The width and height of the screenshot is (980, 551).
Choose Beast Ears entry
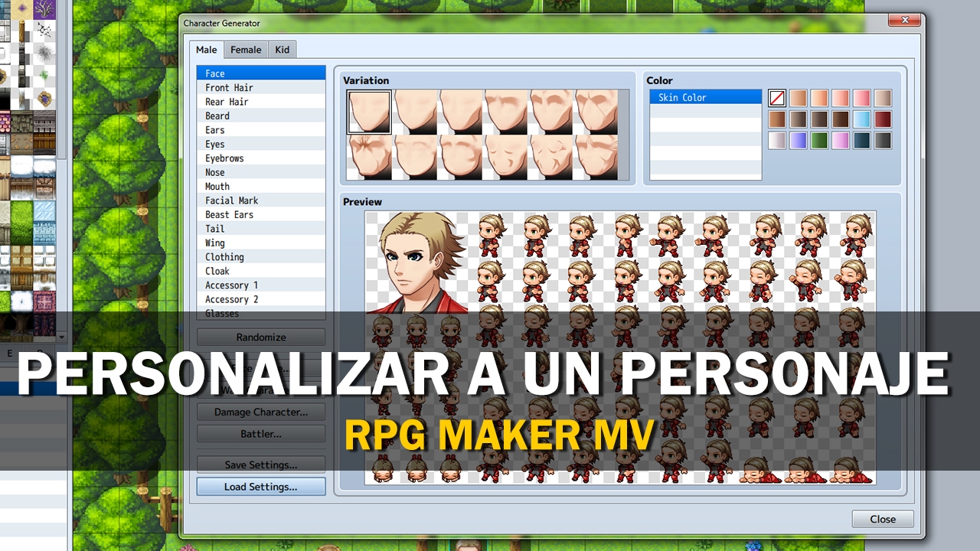pos(261,215)
